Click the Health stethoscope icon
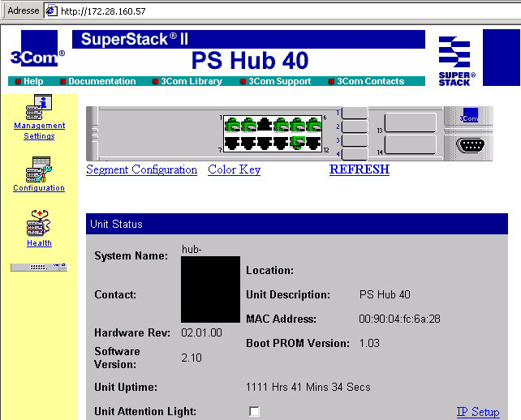The image size is (521, 420). pyautogui.click(x=39, y=223)
